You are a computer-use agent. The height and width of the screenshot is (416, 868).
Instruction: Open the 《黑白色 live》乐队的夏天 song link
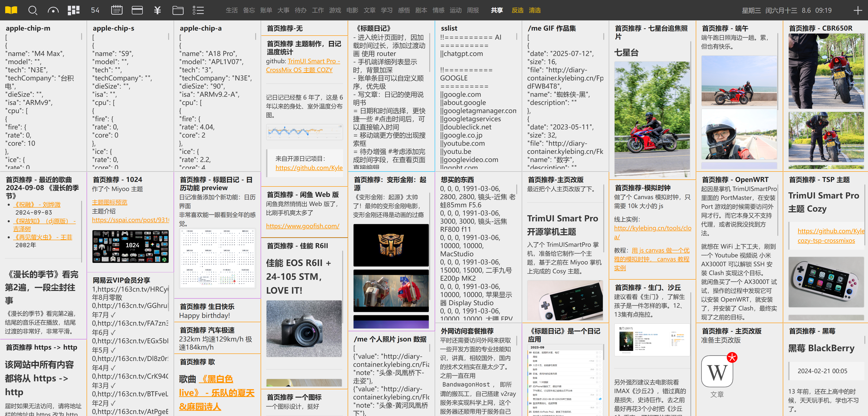point(216,392)
